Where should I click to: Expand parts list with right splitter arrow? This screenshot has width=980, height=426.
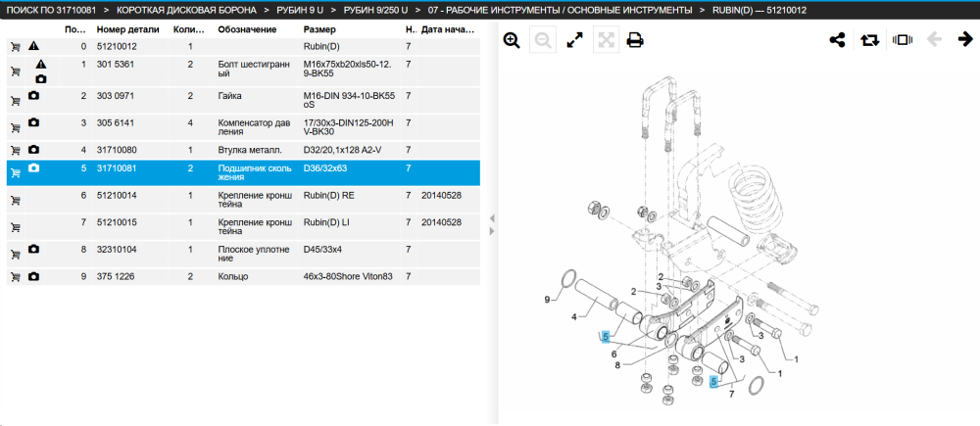pyautogui.click(x=491, y=231)
